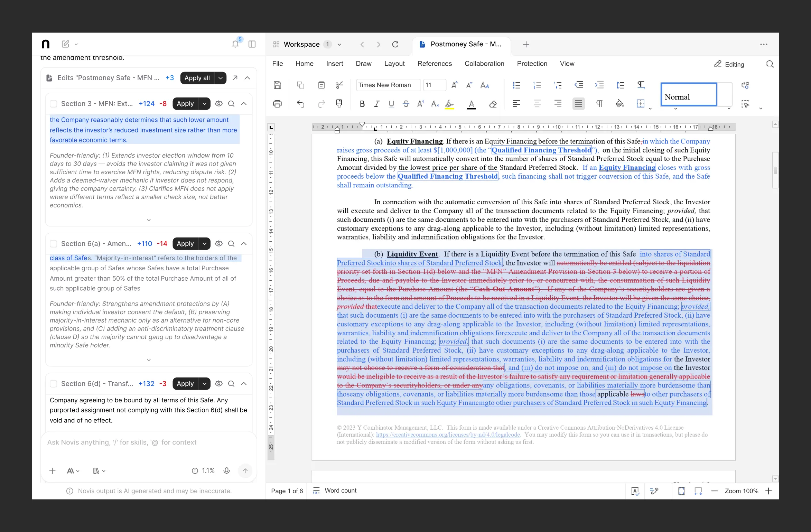Open the File menu
This screenshot has height=532, width=811.
278,64
